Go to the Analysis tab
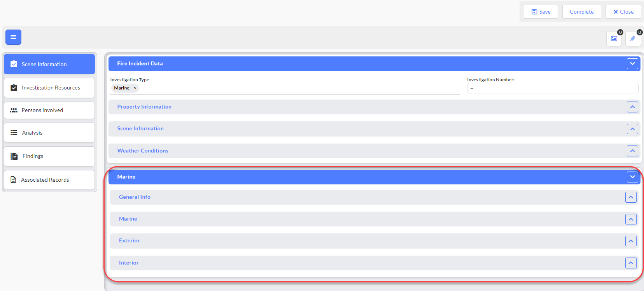The image size is (644, 291). click(49, 133)
